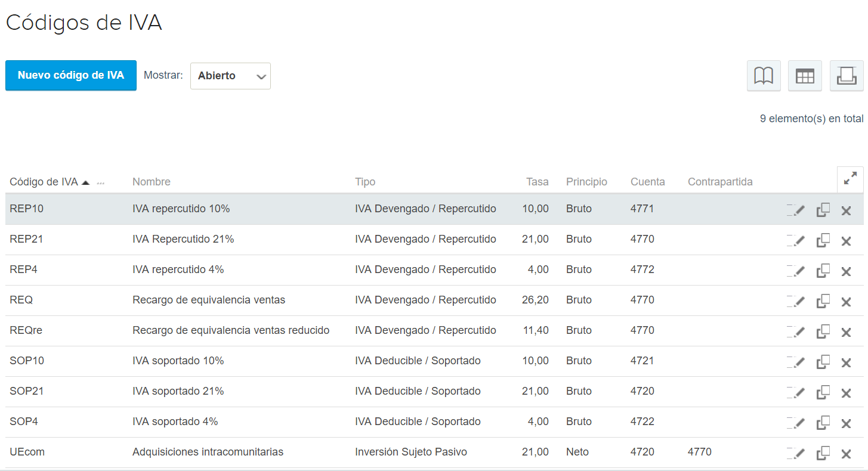This screenshot has width=868, height=471.
Task: Open the table grid view button
Action: tap(805, 76)
